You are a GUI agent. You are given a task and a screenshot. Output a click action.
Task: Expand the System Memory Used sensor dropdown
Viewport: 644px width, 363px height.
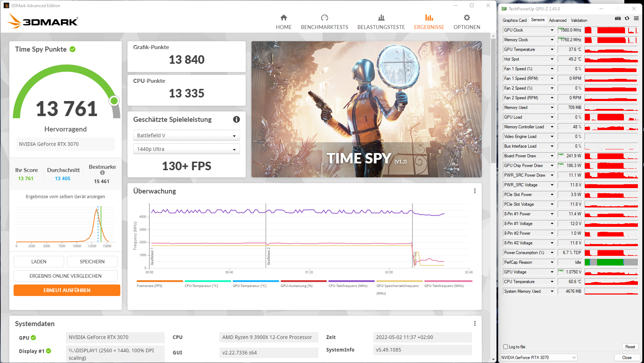click(x=552, y=291)
